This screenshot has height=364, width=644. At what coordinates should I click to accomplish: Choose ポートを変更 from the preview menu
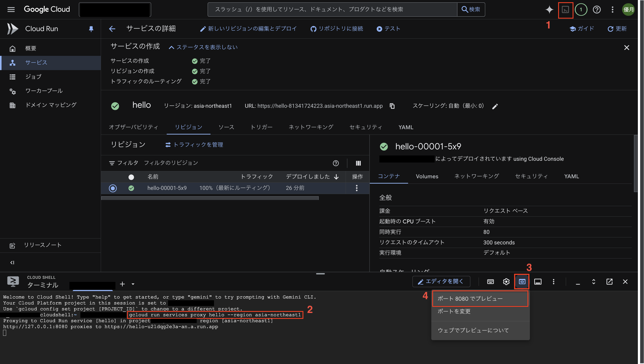coord(454,311)
